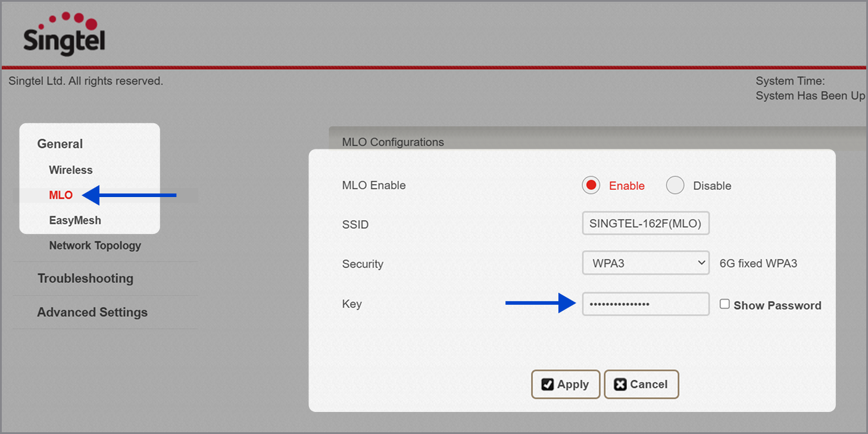This screenshot has height=434, width=868.
Task: Open the EasyMesh menu item
Action: (x=75, y=220)
